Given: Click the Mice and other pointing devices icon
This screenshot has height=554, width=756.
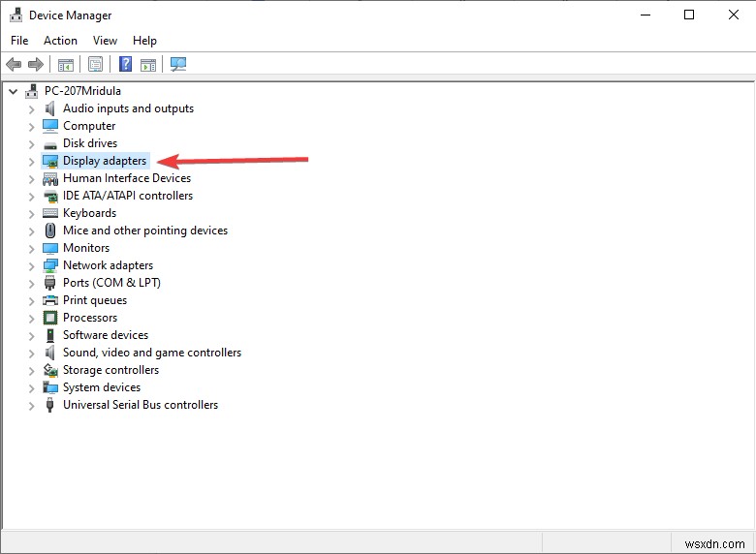Looking at the screenshot, I should click(50, 231).
